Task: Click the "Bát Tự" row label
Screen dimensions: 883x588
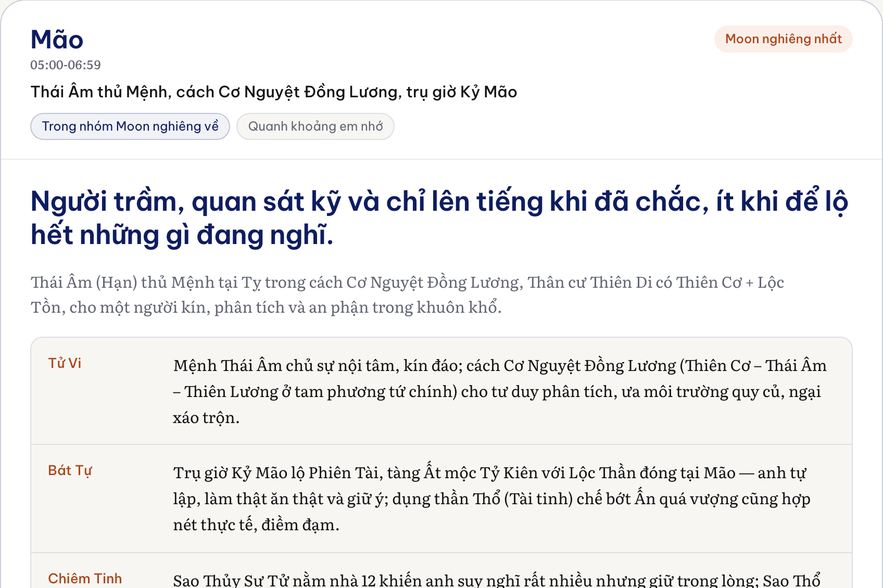Action: [x=70, y=470]
